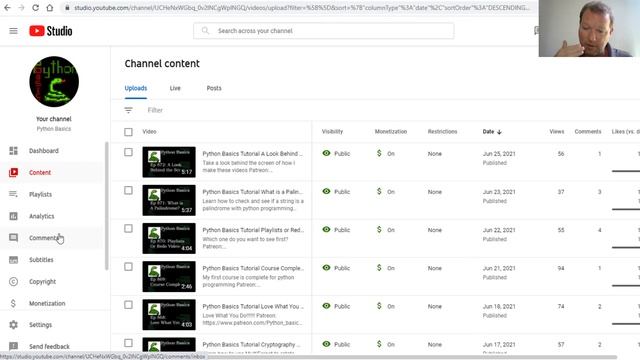Check the box for A Look Behind video
640x360 pixels.
[x=128, y=152]
